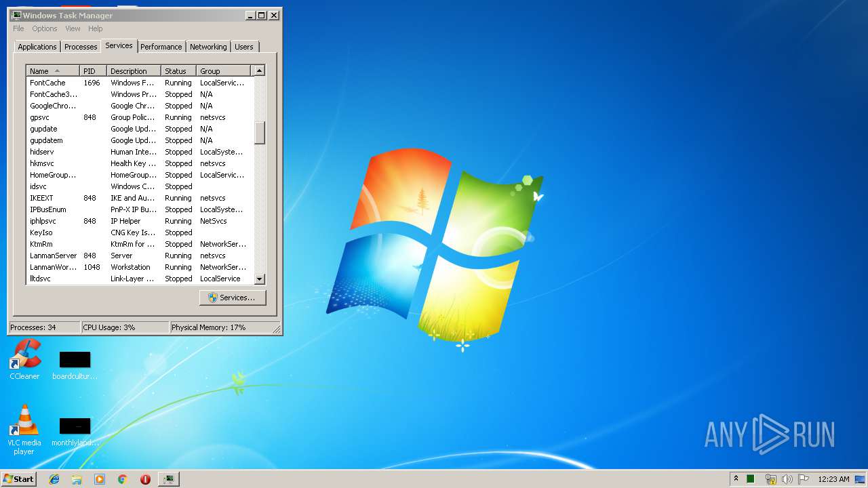
Task: Switch to the Applications tab
Action: (37, 47)
